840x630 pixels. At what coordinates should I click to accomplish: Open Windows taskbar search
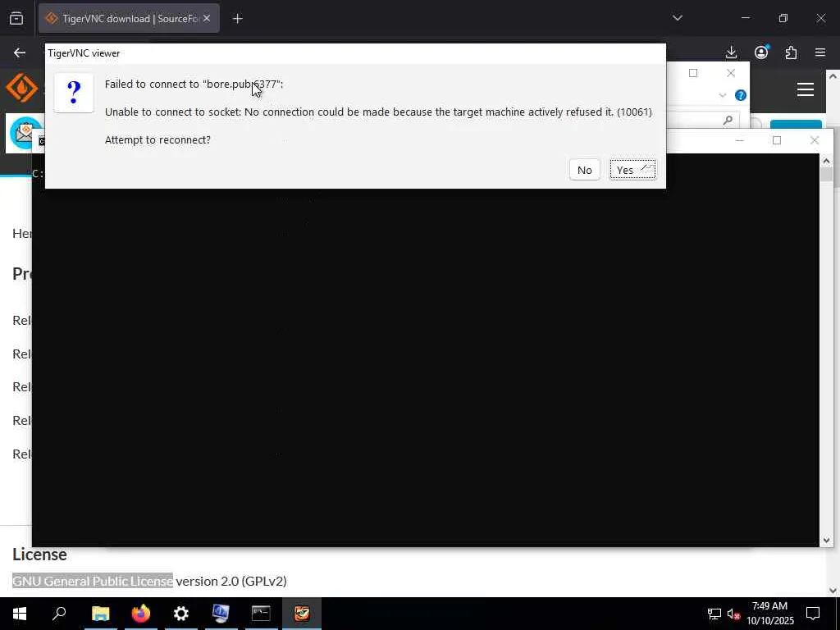tap(59, 614)
